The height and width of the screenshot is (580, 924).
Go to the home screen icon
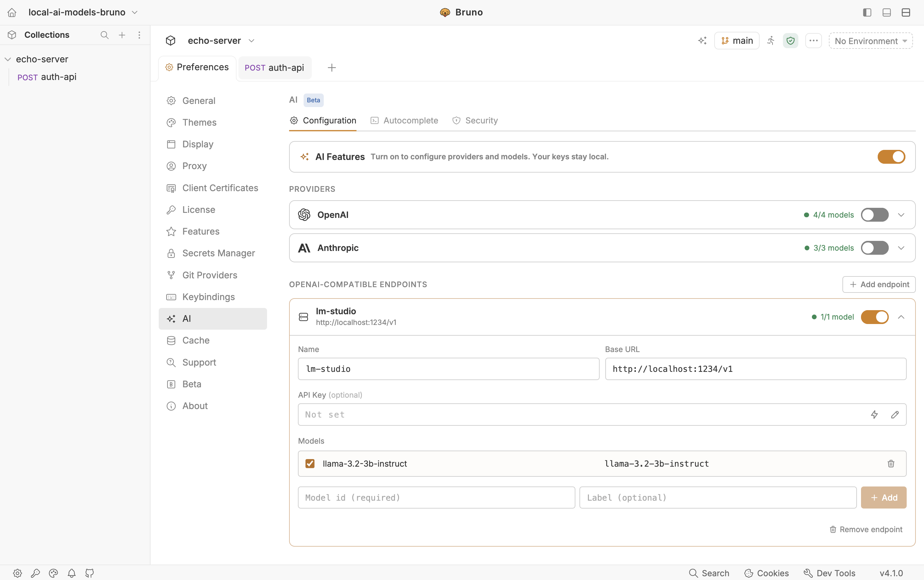pos(12,12)
